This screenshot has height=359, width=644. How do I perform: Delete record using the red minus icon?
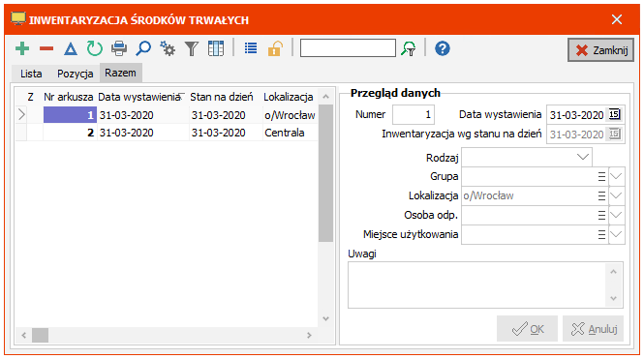[x=46, y=48]
